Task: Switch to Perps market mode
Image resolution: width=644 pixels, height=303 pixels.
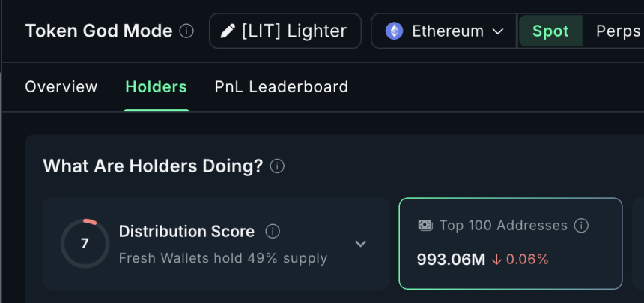Action: coord(618,31)
